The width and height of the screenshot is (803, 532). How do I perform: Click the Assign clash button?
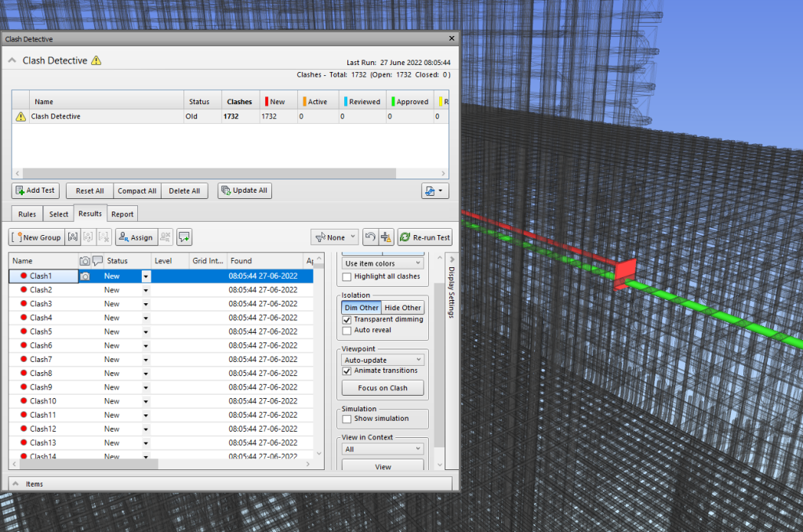coord(135,237)
